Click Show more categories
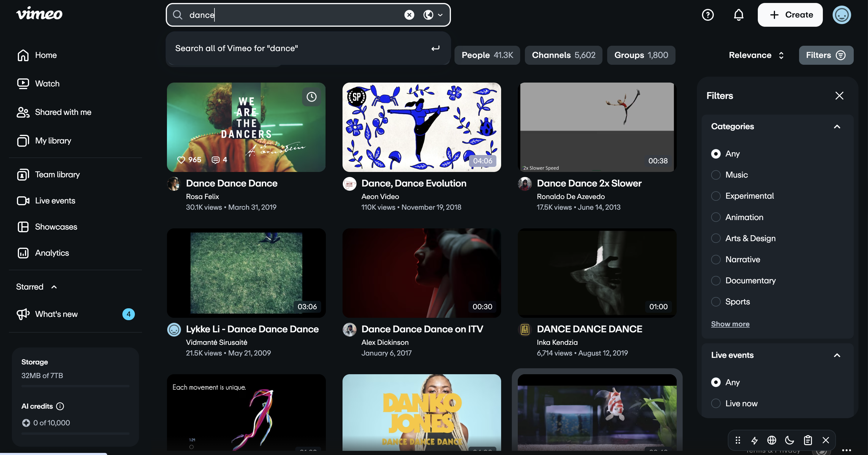868x455 pixels. click(x=730, y=324)
